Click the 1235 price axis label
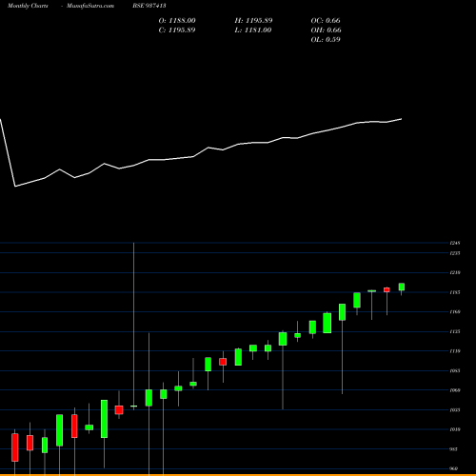 [x=455, y=253]
